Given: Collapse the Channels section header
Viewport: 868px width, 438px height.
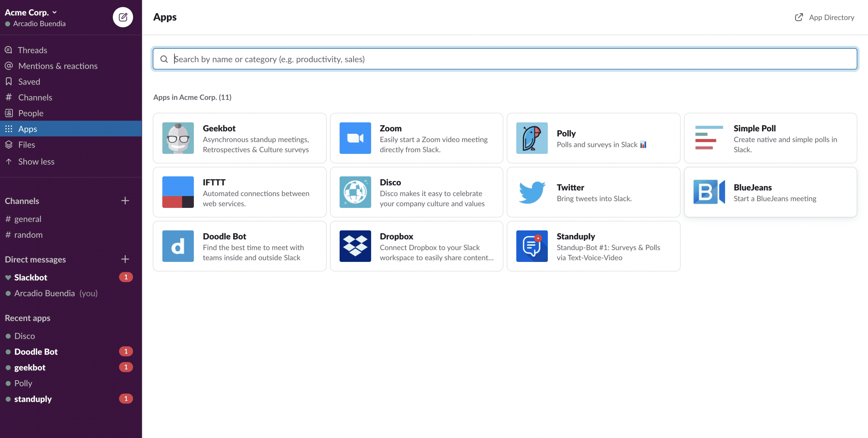Looking at the screenshot, I should [x=22, y=201].
